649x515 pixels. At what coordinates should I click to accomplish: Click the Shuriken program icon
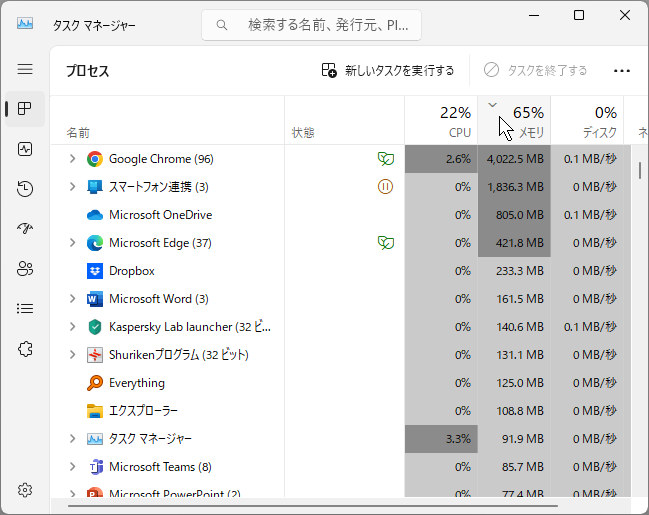tap(95, 355)
